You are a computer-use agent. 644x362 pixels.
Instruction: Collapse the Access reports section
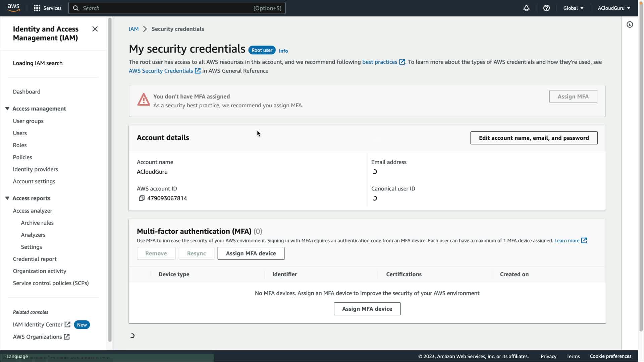pyautogui.click(x=7, y=198)
